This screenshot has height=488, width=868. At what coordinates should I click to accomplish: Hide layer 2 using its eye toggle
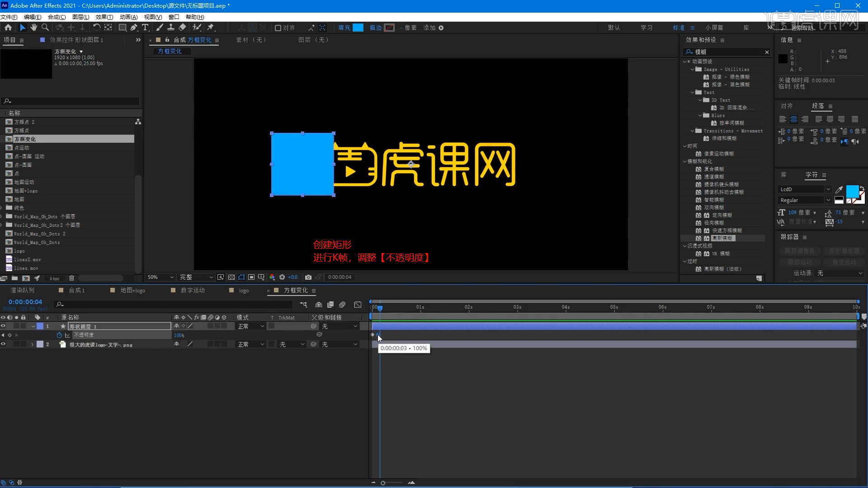pyautogui.click(x=3, y=344)
